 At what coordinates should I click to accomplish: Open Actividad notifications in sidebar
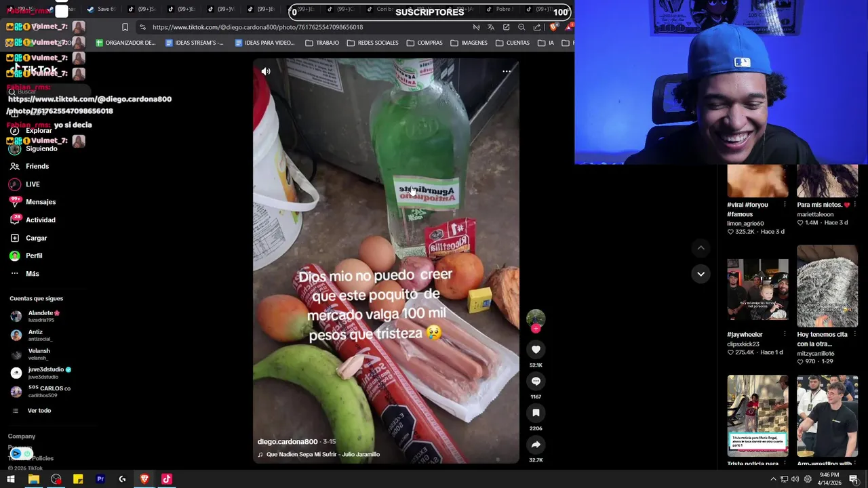33,220
